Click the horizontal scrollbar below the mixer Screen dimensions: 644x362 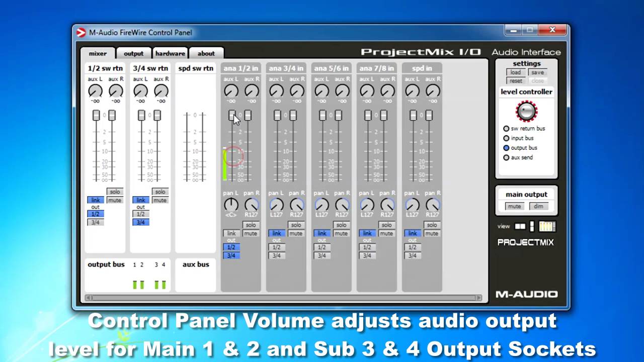(x=284, y=298)
